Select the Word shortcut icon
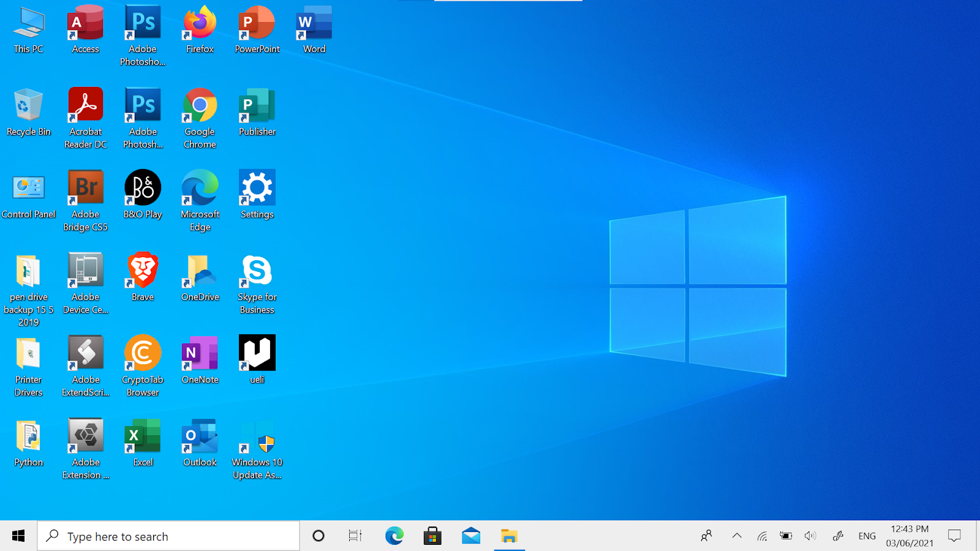980x551 pixels. pyautogui.click(x=314, y=29)
